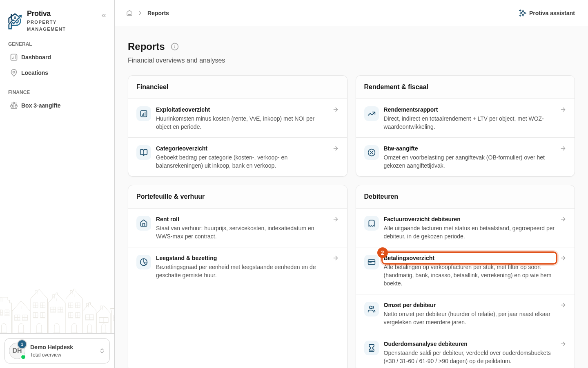Click the Portefeuille & verhuur heading
The width and height of the screenshot is (588, 368).
pos(170,197)
